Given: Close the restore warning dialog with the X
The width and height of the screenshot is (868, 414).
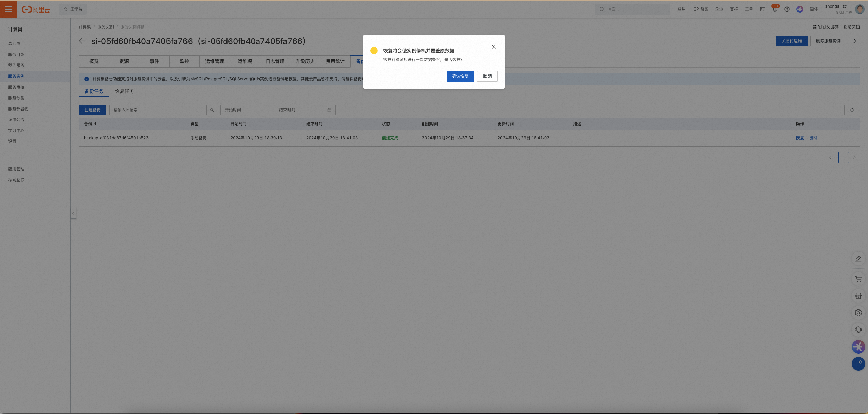Looking at the screenshot, I should [x=494, y=47].
